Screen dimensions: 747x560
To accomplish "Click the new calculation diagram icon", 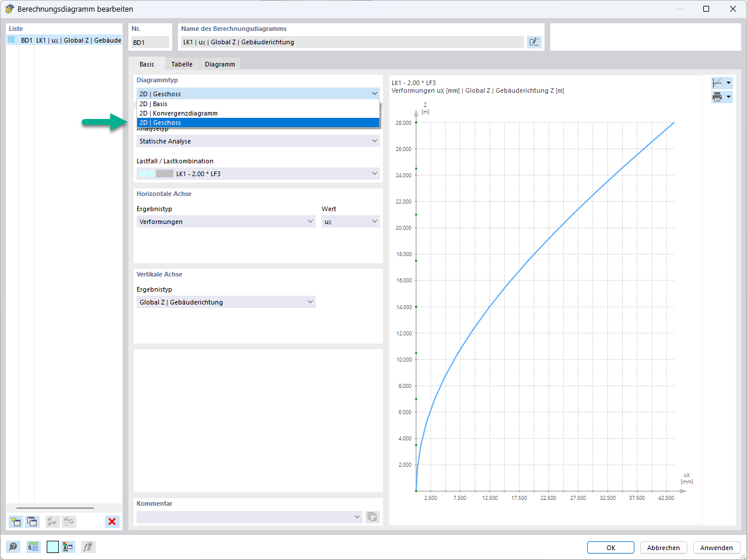I will click(x=16, y=521).
